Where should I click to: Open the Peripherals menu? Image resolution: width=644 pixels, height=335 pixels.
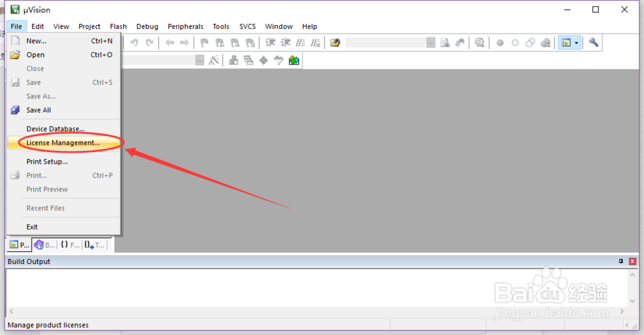point(185,26)
